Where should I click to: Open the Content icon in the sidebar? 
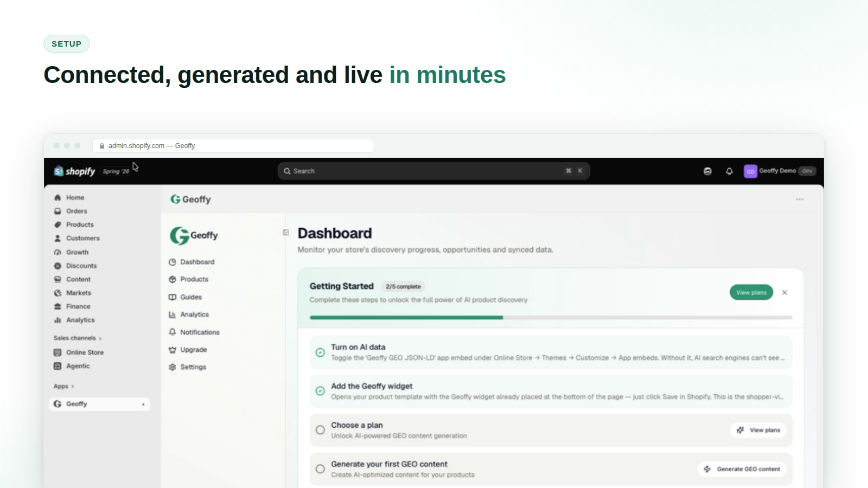tap(58, 279)
